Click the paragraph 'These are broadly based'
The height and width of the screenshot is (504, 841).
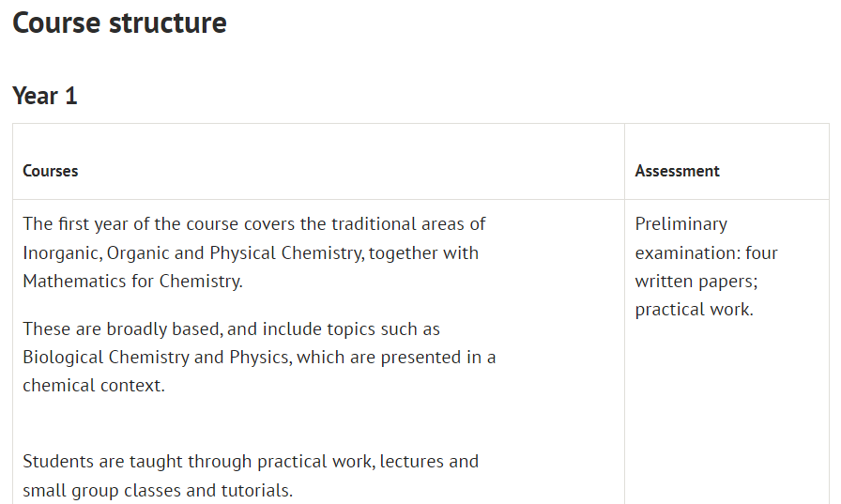point(259,357)
